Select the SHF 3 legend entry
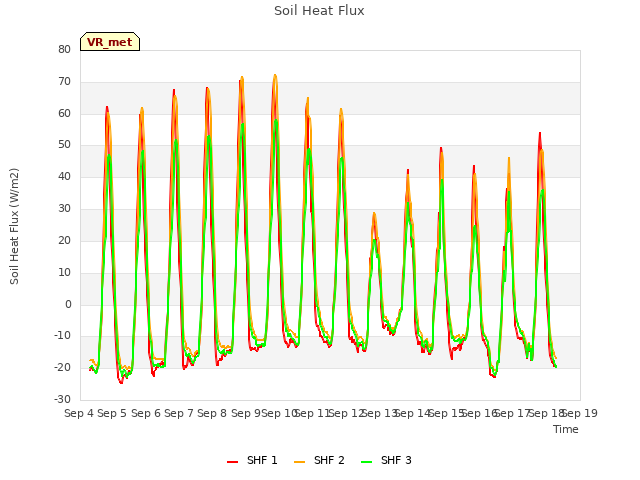This screenshot has width=640, height=480. (386, 460)
